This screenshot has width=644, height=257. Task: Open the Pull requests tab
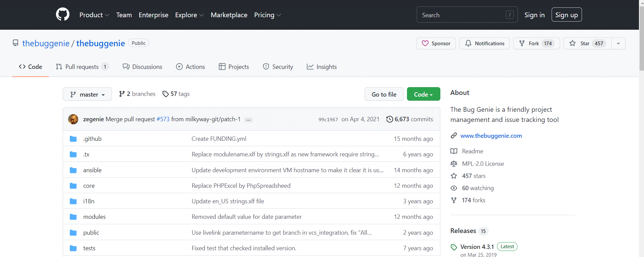pos(82,67)
